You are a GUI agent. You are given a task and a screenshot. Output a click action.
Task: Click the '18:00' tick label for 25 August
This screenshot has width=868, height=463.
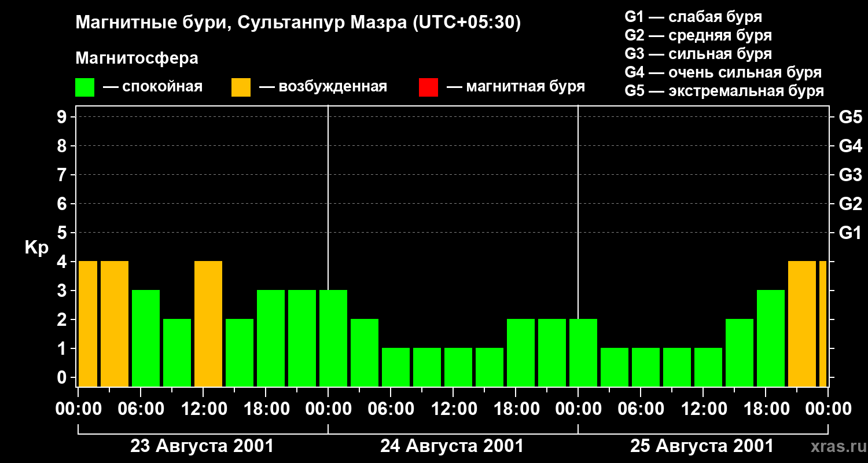(x=766, y=409)
